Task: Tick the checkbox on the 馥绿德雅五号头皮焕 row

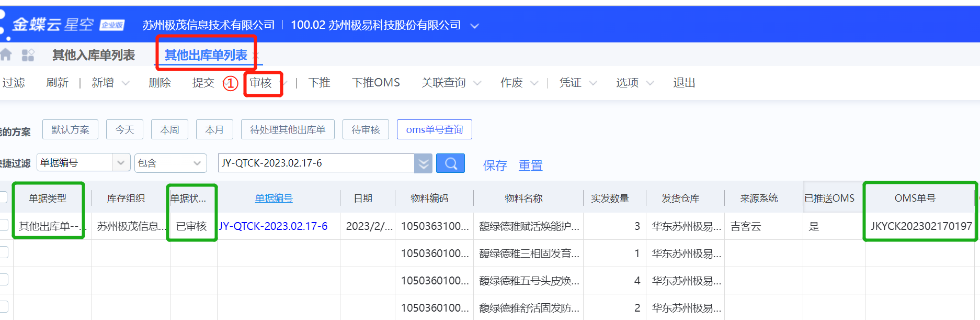Action: (x=3, y=280)
